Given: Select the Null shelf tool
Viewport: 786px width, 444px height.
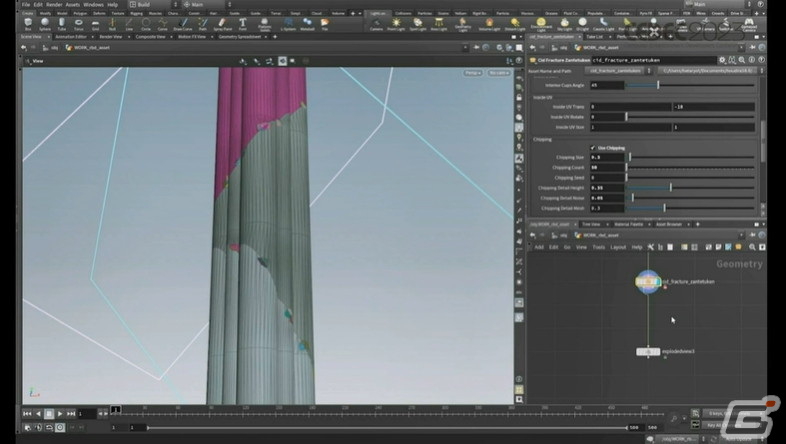Looking at the screenshot, I should 112,24.
